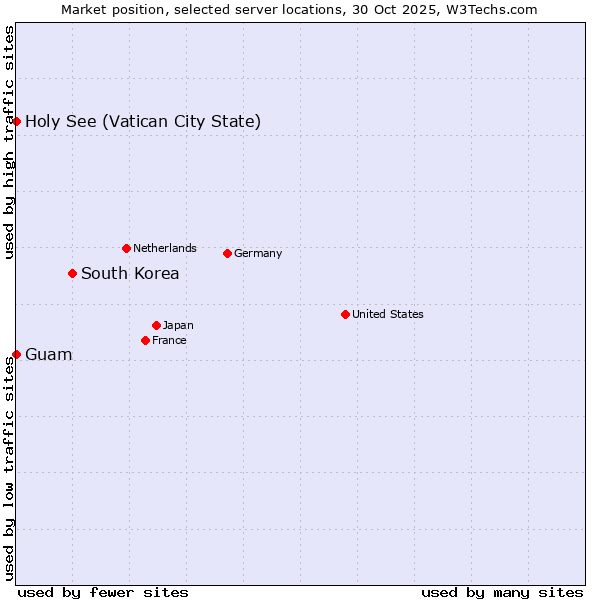Click the Germany red diamond marker
The height and width of the screenshot is (600, 600).
coord(227,253)
